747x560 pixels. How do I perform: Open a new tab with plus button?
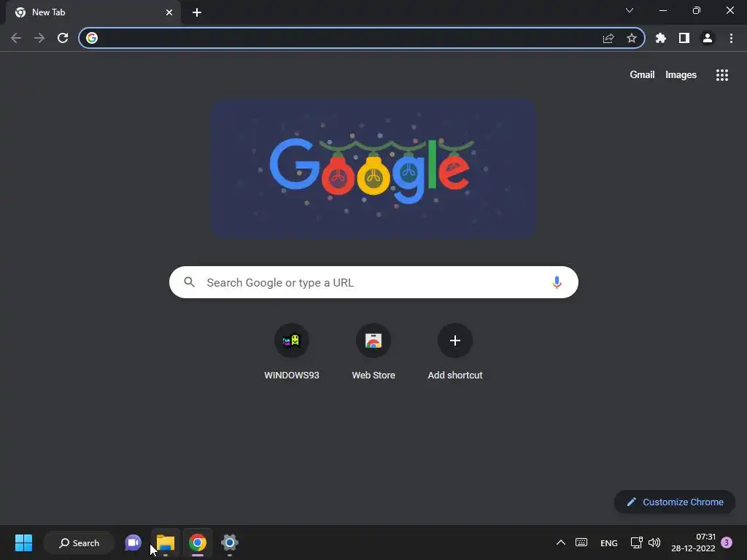[197, 12]
